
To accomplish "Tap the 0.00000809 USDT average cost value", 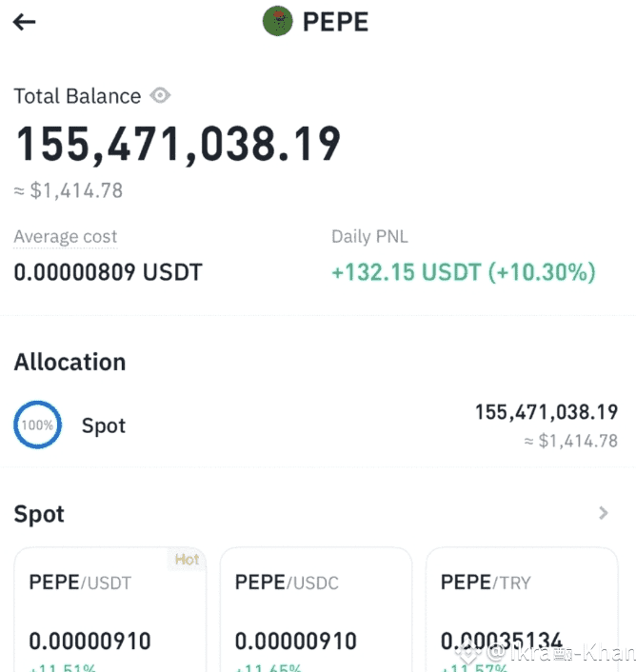I will point(108,272).
